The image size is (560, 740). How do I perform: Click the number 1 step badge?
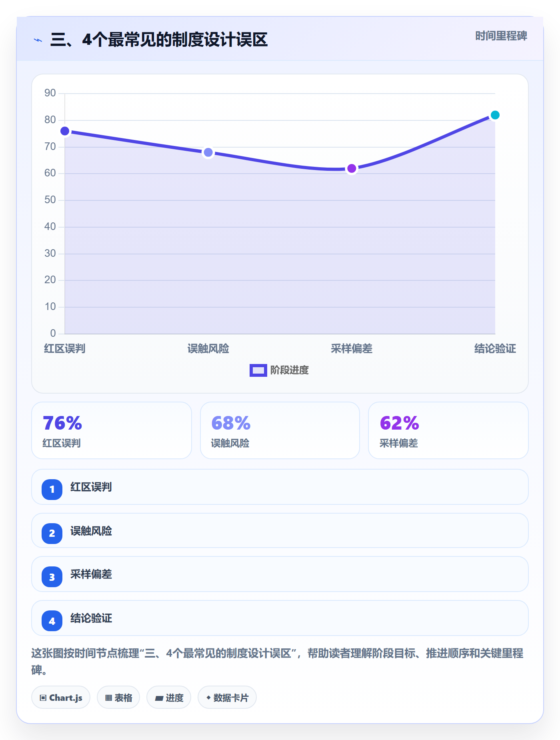click(52, 489)
